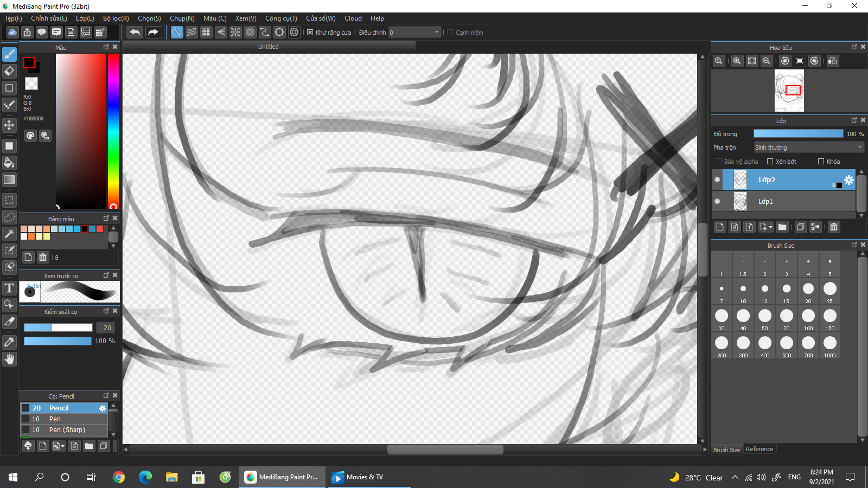The height and width of the screenshot is (488, 868).
Task: Enable the Xén bớt checkbox
Action: [770, 162]
